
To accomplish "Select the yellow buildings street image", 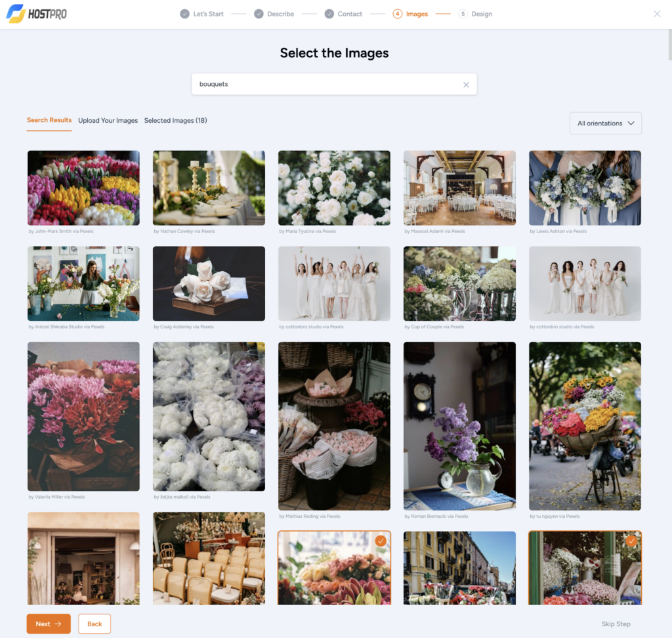I will click(459, 568).
